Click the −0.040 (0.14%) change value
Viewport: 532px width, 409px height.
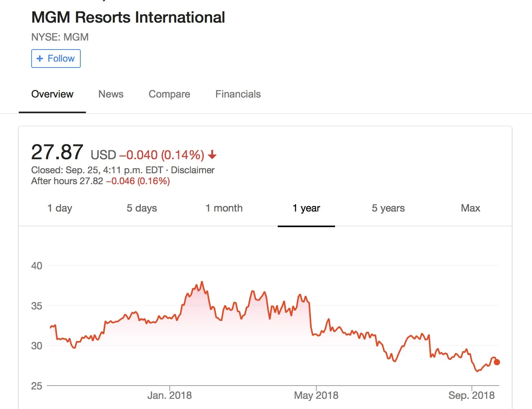click(161, 155)
